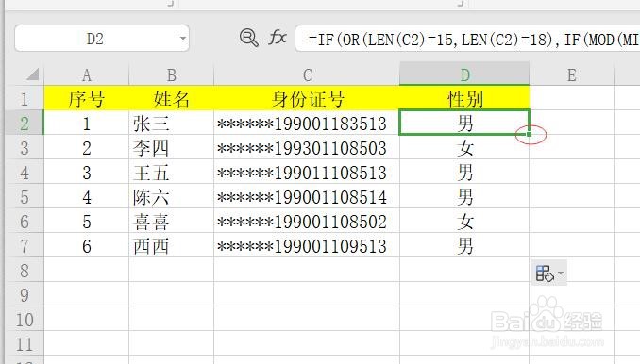The width and height of the screenshot is (640, 364).
Task: Select row 8 header
Action: [25, 270]
